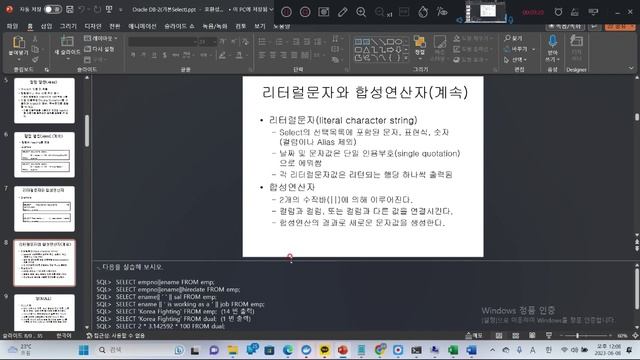Image resolution: width=640 pixels, height=360 pixels.
Task: Click the recorder screenshot camera icon
Action: 324,12
